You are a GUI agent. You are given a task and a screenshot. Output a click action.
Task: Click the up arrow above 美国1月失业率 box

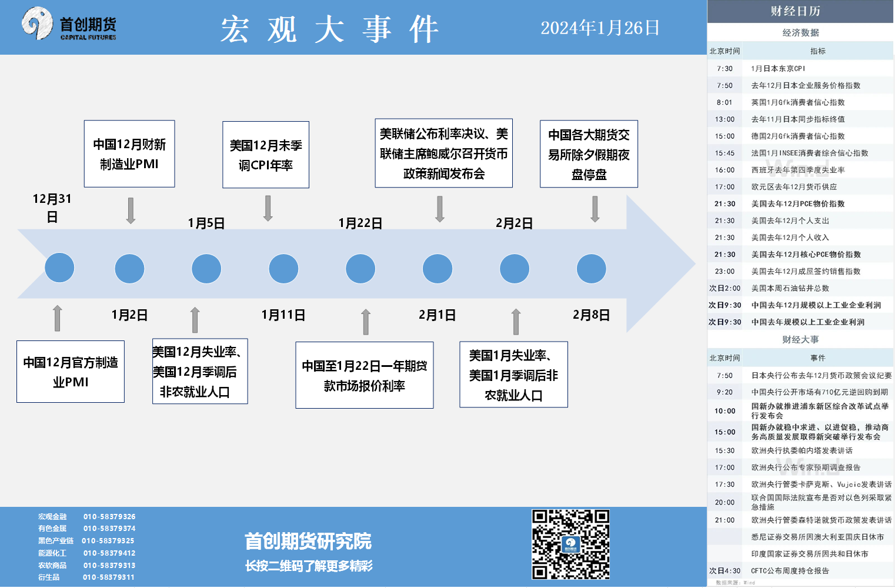click(x=516, y=322)
